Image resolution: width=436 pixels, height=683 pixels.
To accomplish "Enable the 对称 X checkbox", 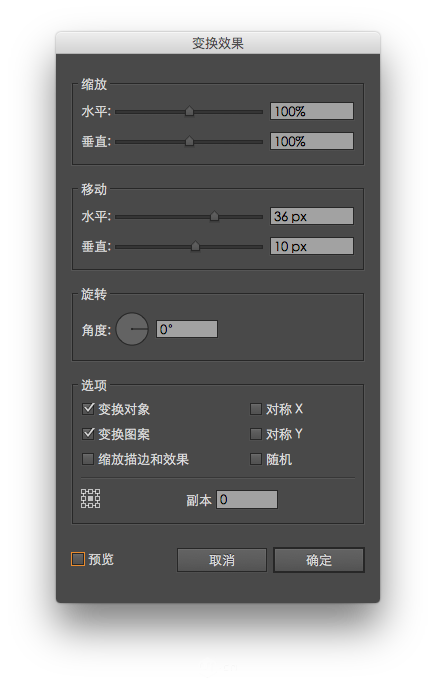I will pyautogui.click(x=256, y=409).
